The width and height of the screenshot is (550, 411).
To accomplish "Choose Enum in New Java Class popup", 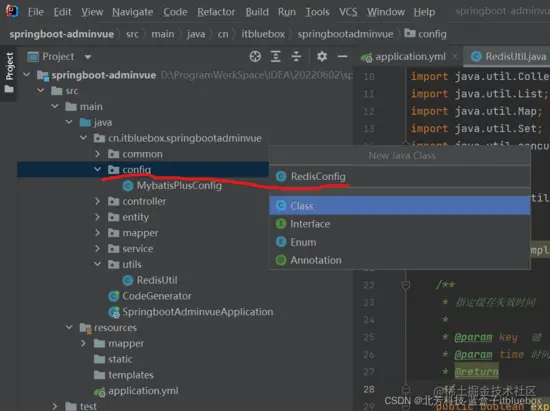I will (400, 242).
